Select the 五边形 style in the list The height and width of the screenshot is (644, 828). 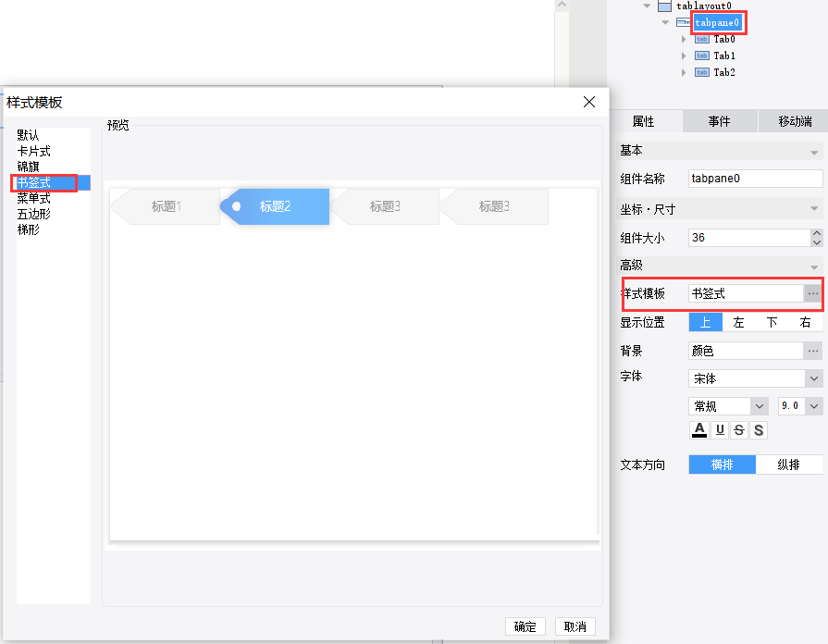point(34,214)
